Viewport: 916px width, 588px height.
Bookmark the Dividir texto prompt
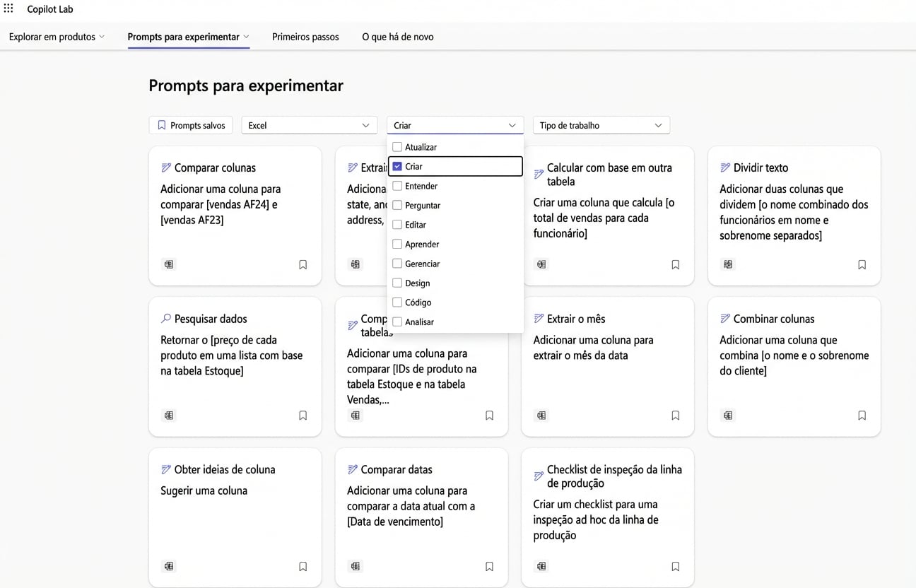pos(862,264)
